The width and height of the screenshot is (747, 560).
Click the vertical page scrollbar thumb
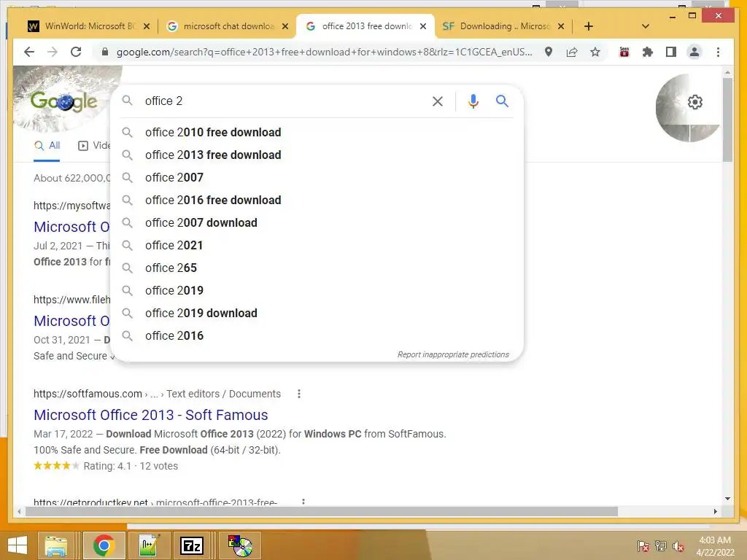pos(727,119)
